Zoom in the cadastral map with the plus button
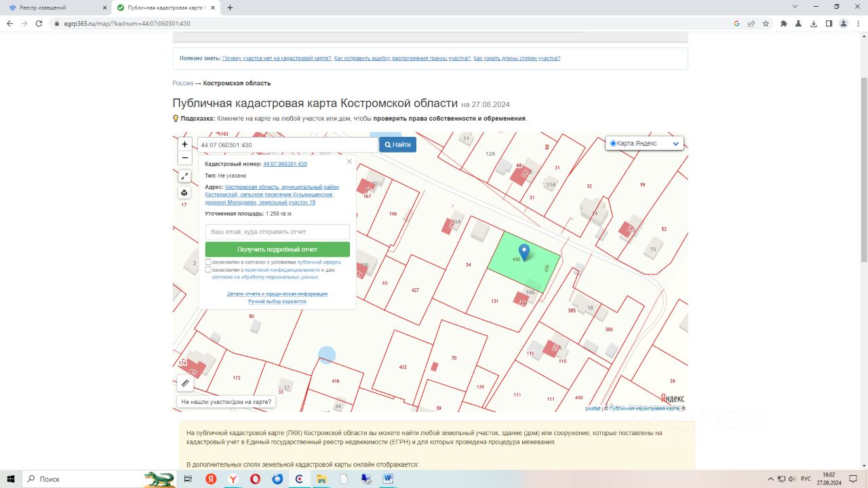Image resolution: width=868 pixels, height=488 pixels. click(184, 144)
